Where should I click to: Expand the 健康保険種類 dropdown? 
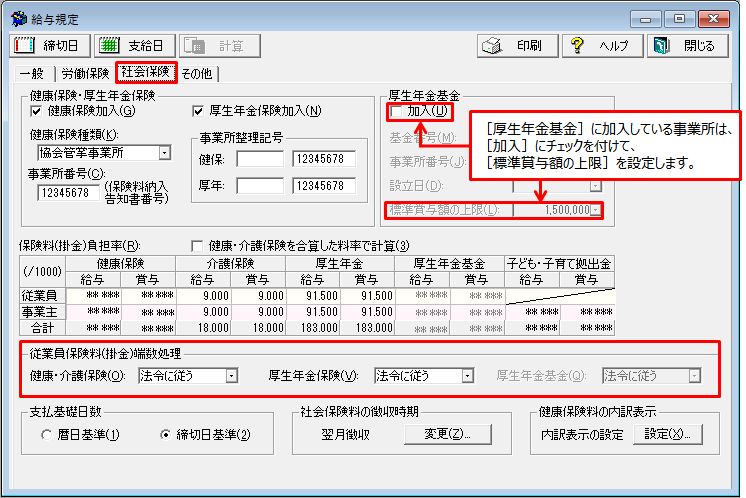pyautogui.click(x=164, y=153)
